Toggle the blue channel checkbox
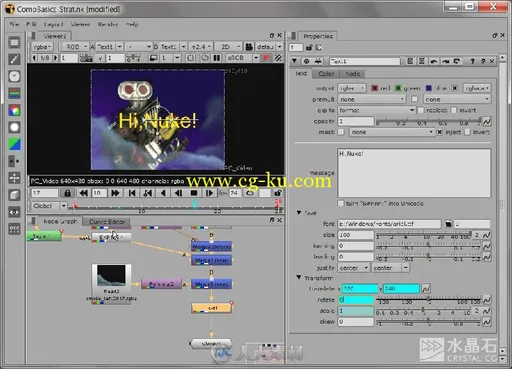The image size is (512, 369). 429,88
